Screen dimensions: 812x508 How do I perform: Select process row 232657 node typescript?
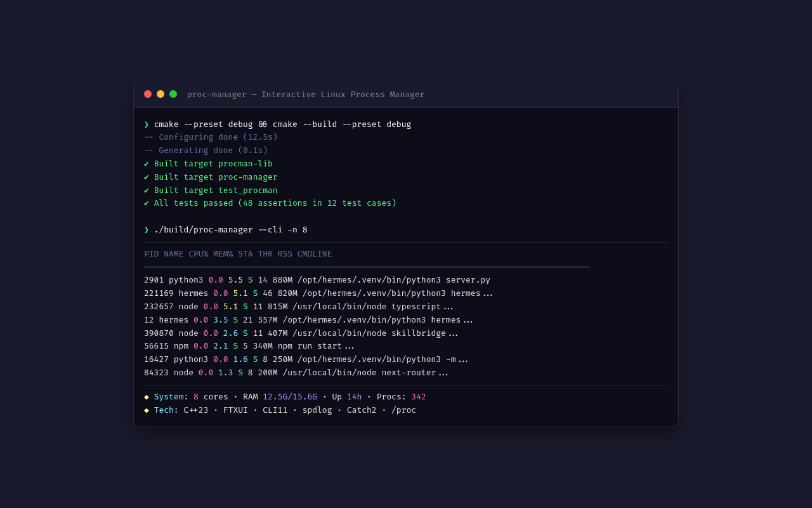[x=299, y=307]
